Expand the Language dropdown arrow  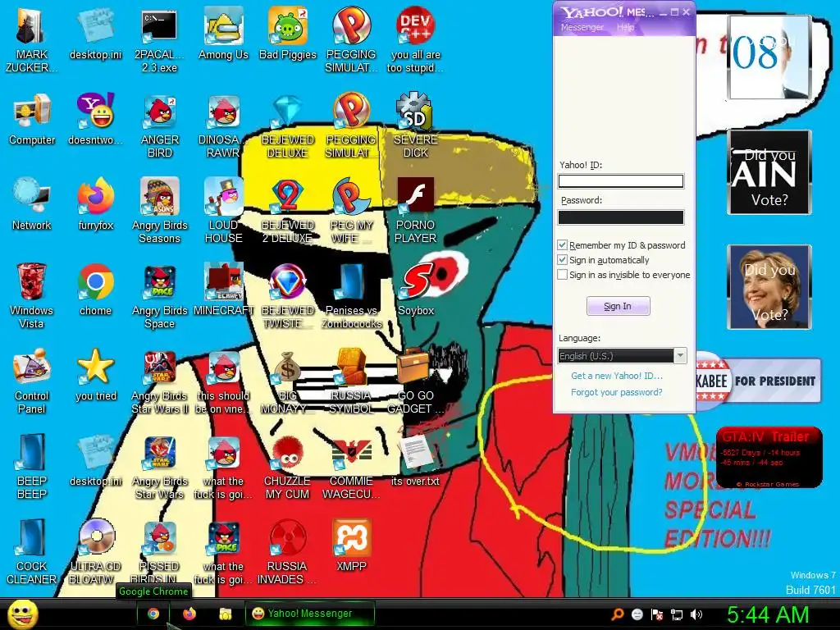click(x=680, y=356)
